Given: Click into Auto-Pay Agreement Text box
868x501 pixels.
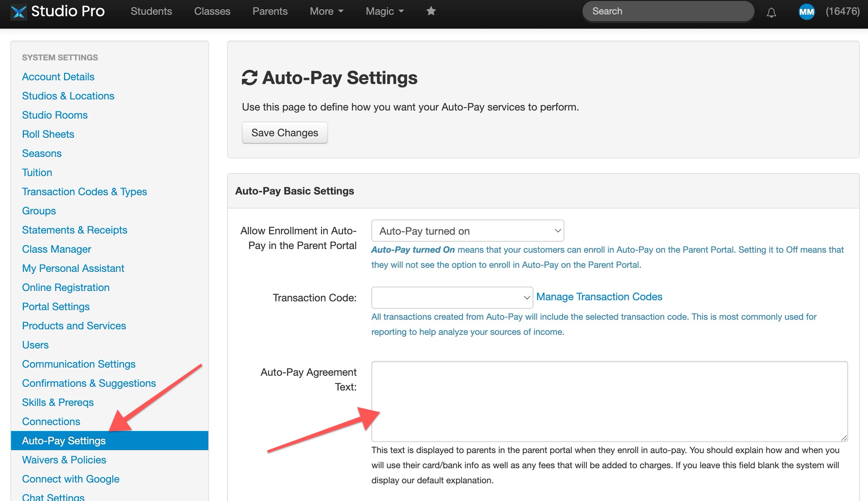Looking at the screenshot, I should tap(610, 402).
